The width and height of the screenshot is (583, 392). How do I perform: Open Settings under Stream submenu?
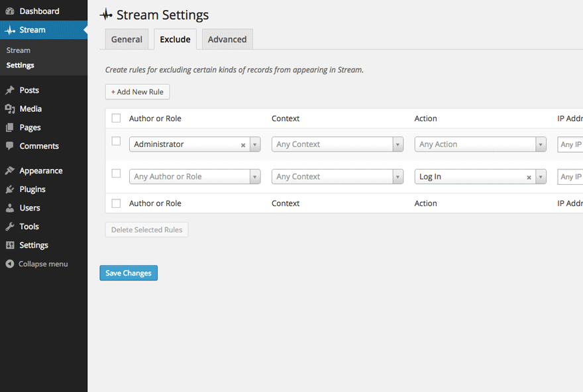pos(20,65)
